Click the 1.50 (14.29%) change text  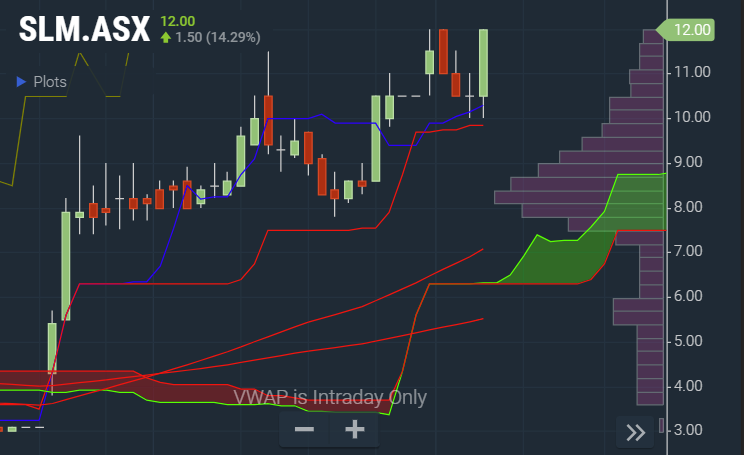(x=218, y=37)
